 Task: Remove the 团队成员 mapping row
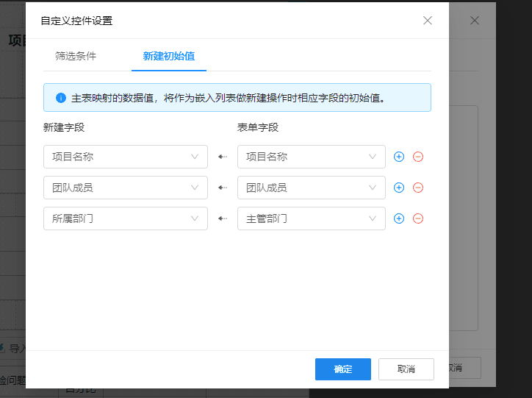click(x=418, y=188)
